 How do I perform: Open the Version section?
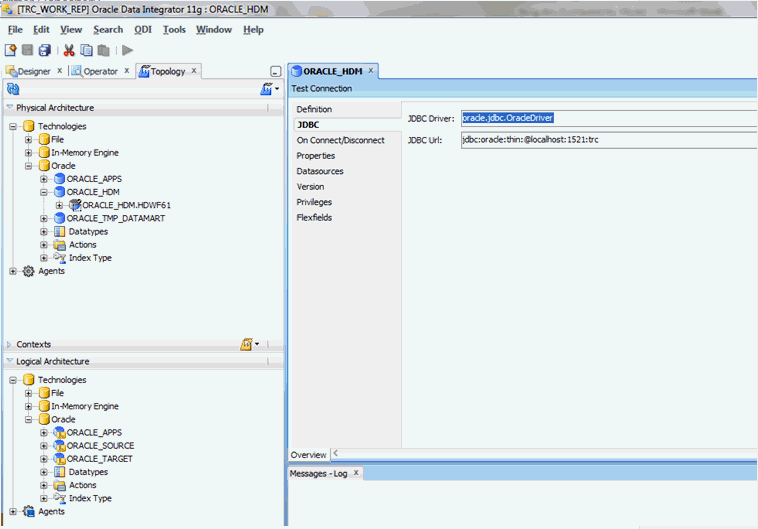(310, 187)
